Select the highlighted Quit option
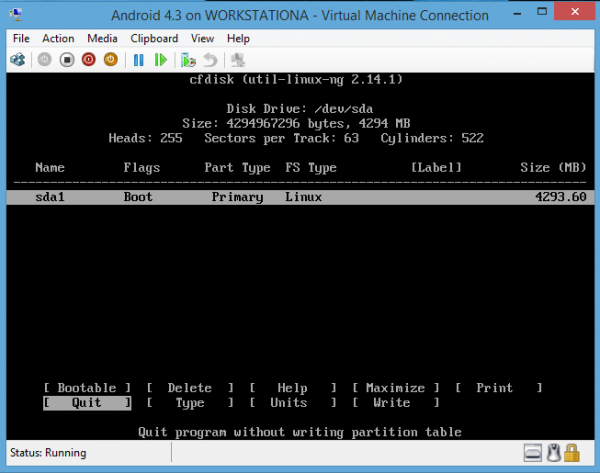The image size is (600, 473). click(x=87, y=403)
